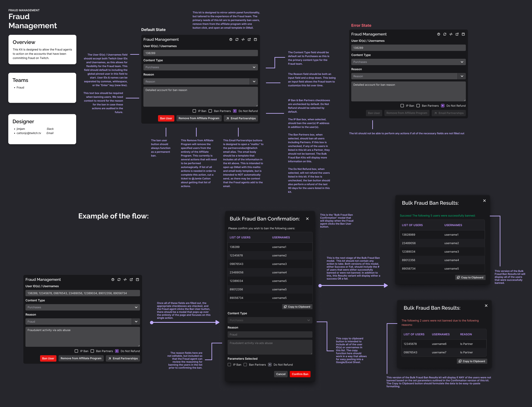Viewport: 532px width, 407px height.
Task: Copy confirmation user list to clipboard
Action: tap(297, 307)
